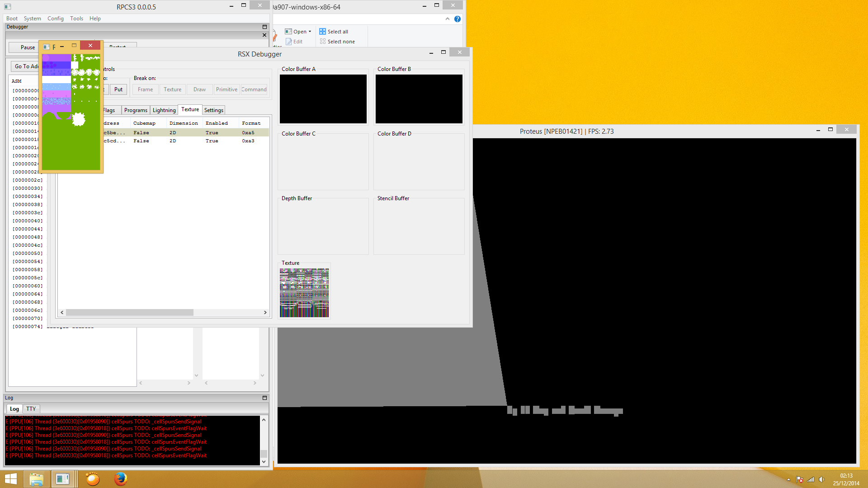
Task: Select the Log tab in Log panel
Action: tap(14, 409)
